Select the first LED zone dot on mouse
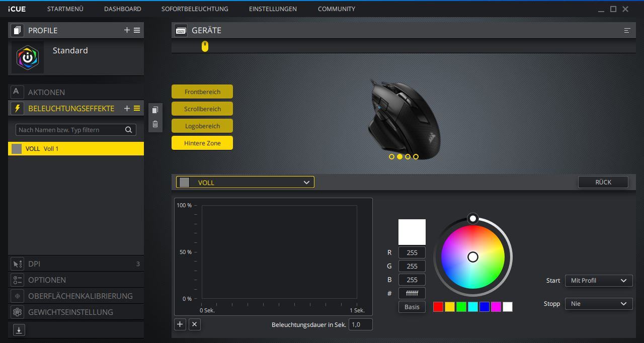This screenshot has width=644, height=343. 391,157
